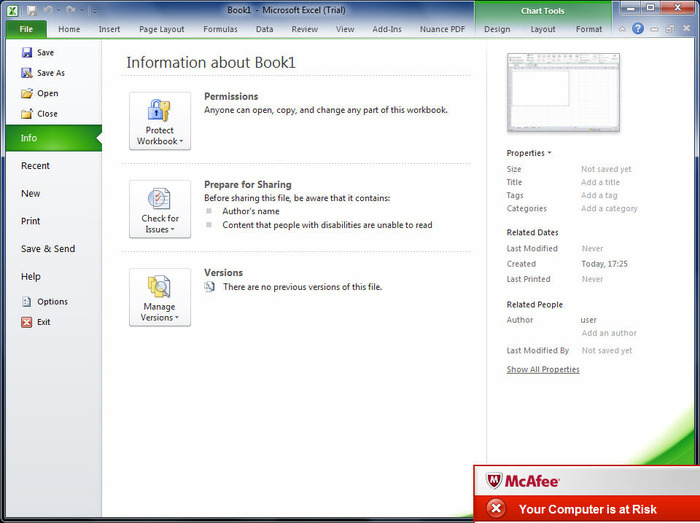Click Show All Properties link
Viewport: 700px width, 523px height.
(x=543, y=369)
